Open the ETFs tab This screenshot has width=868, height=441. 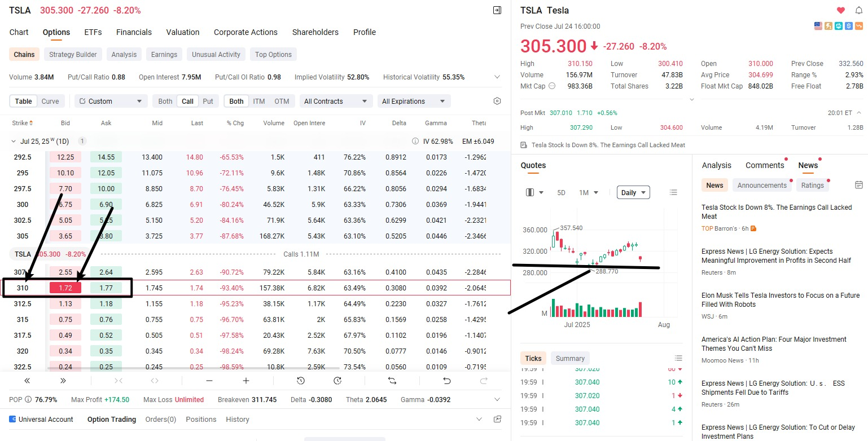(x=93, y=32)
